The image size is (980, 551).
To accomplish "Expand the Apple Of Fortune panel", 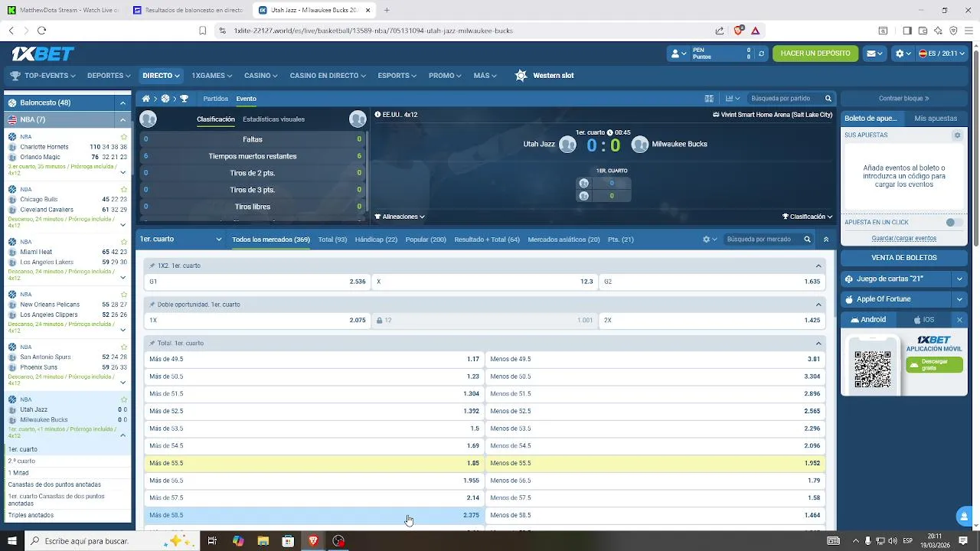I will click(959, 299).
